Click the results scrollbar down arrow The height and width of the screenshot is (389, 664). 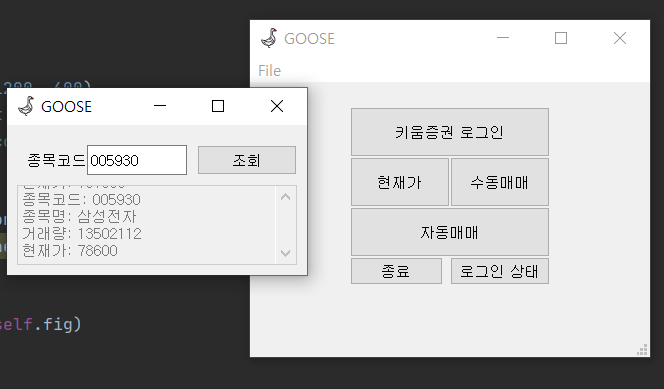click(285, 253)
